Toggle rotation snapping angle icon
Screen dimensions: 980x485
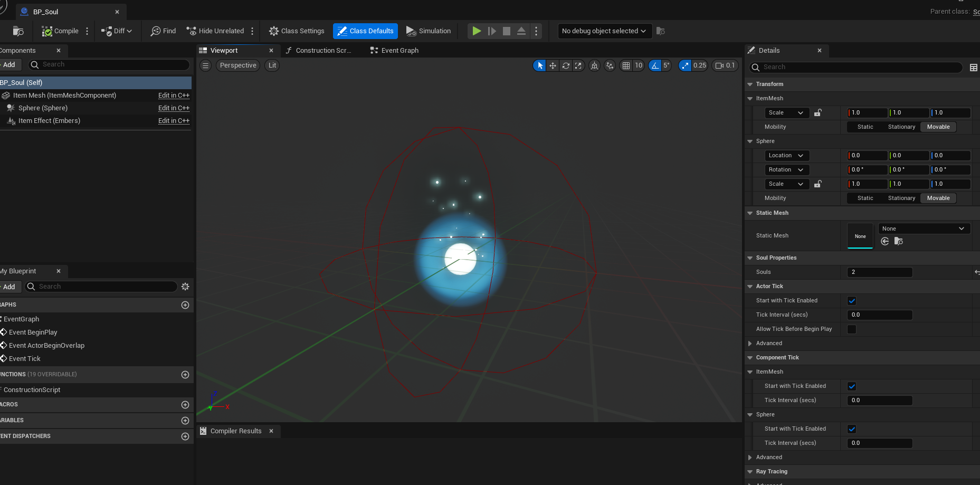pyautogui.click(x=655, y=65)
